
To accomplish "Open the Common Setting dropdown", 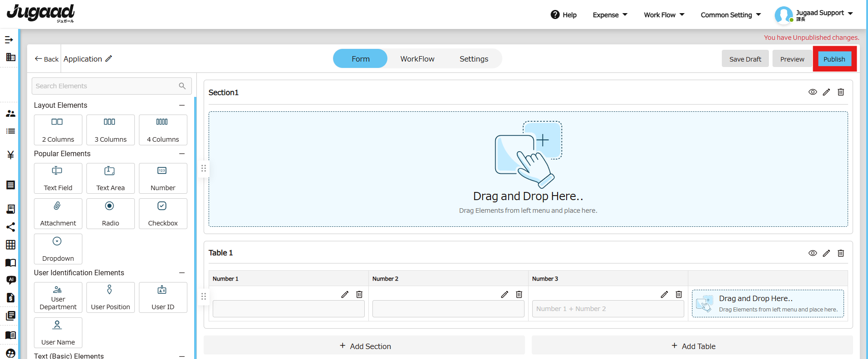I will coord(730,15).
